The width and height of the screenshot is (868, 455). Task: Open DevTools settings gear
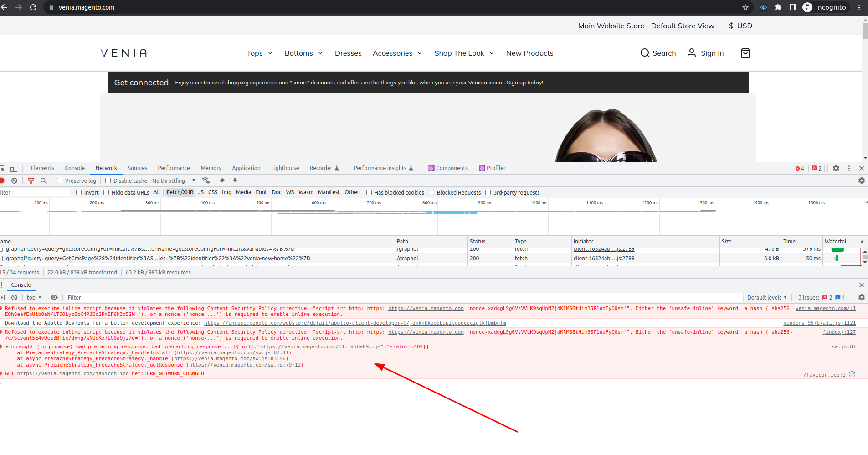point(836,168)
